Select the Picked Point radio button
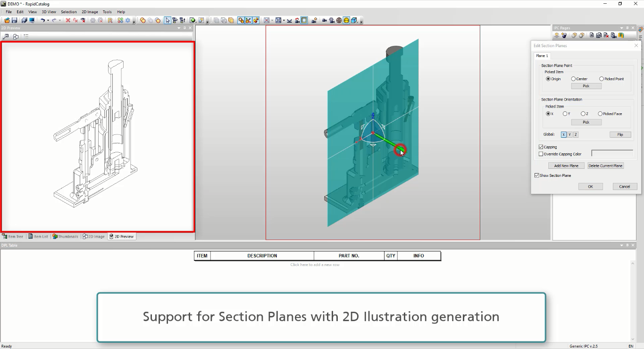The height and width of the screenshot is (349, 644). [x=602, y=79]
